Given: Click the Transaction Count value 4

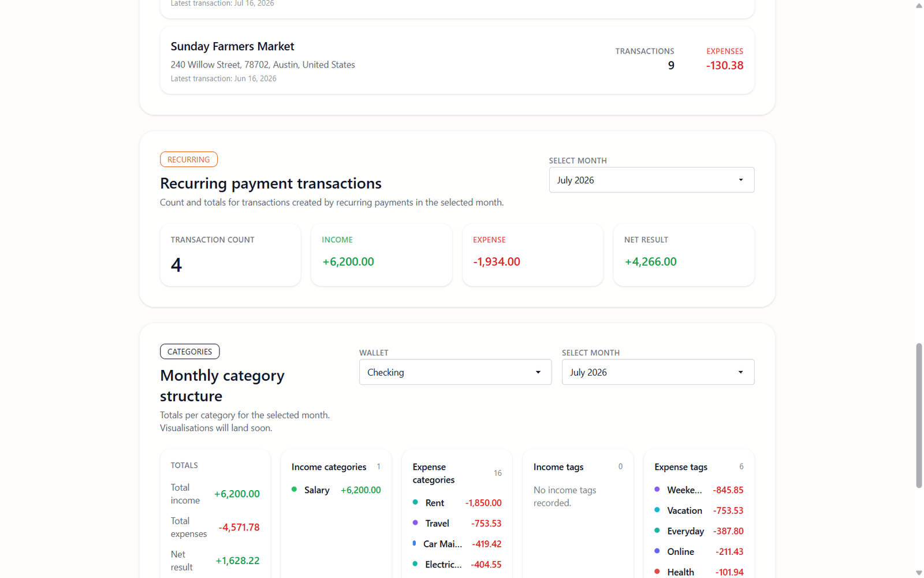Looking at the screenshot, I should pos(176,265).
